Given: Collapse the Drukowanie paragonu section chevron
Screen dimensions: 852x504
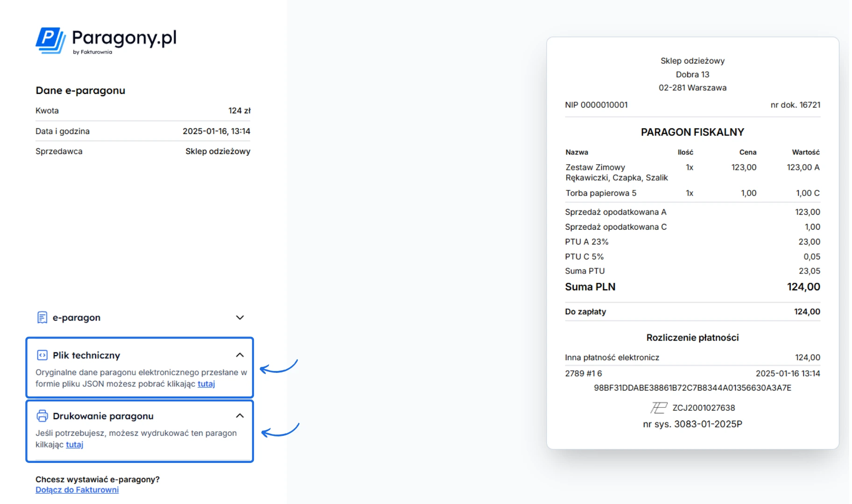Looking at the screenshot, I should (x=240, y=416).
